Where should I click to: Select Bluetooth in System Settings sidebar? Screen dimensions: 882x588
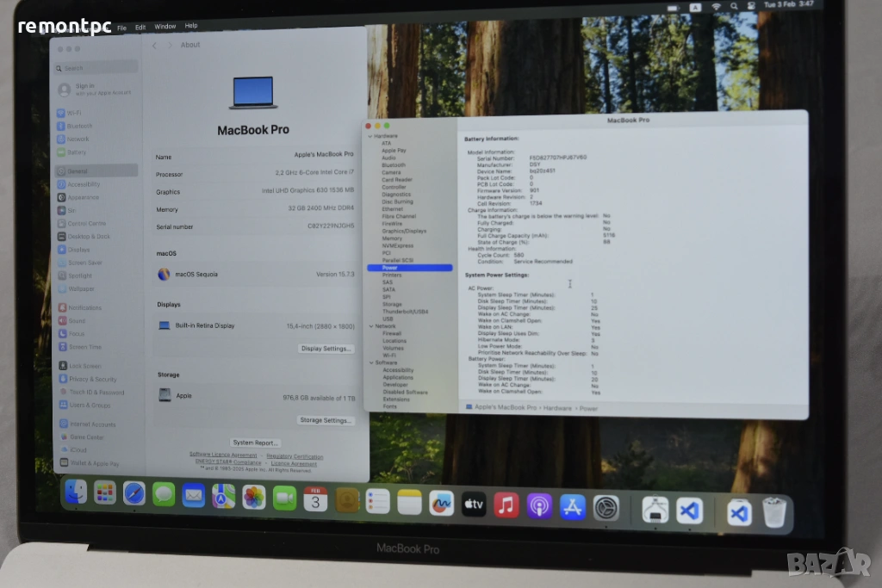pyautogui.click(x=78, y=126)
